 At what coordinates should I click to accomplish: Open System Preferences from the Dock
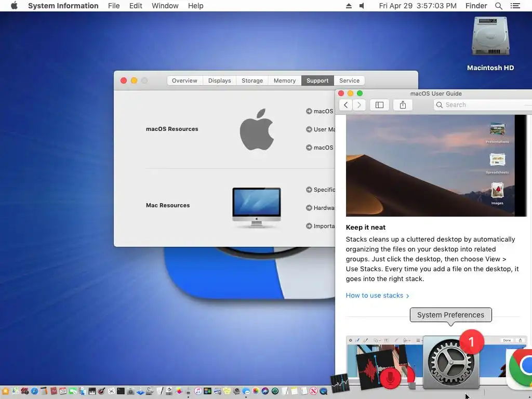(x=451, y=362)
